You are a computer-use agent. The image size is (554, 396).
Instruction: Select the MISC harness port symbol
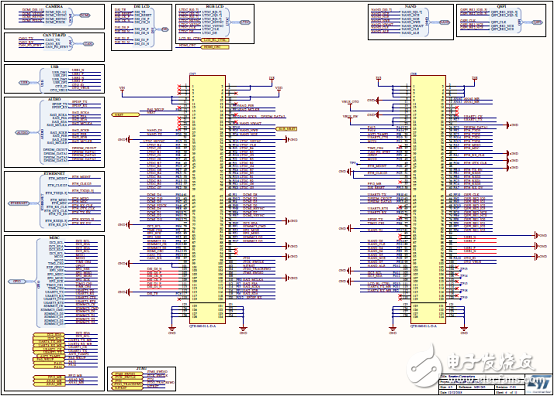pyautogui.click(x=17, y=282)
